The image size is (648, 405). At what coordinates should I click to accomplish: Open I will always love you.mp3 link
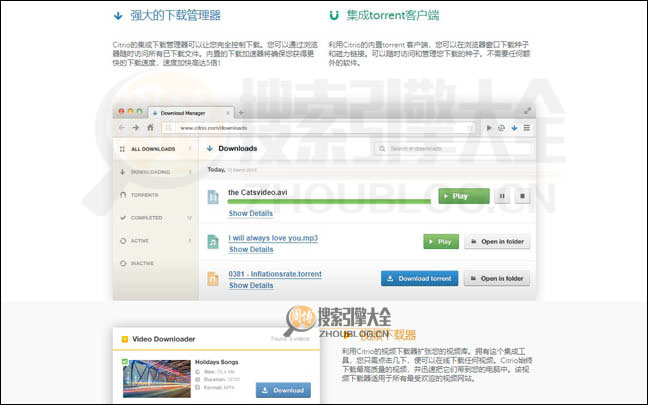point(273,238)
